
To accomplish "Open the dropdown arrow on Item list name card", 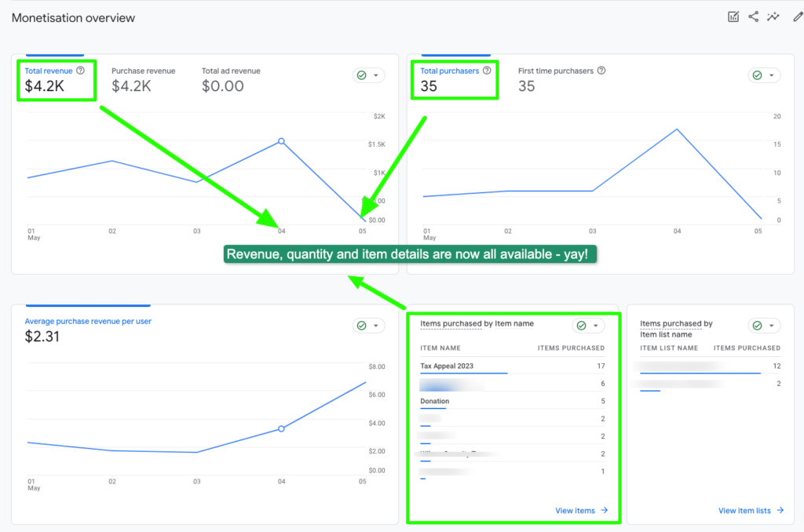I will coord(770,325).
